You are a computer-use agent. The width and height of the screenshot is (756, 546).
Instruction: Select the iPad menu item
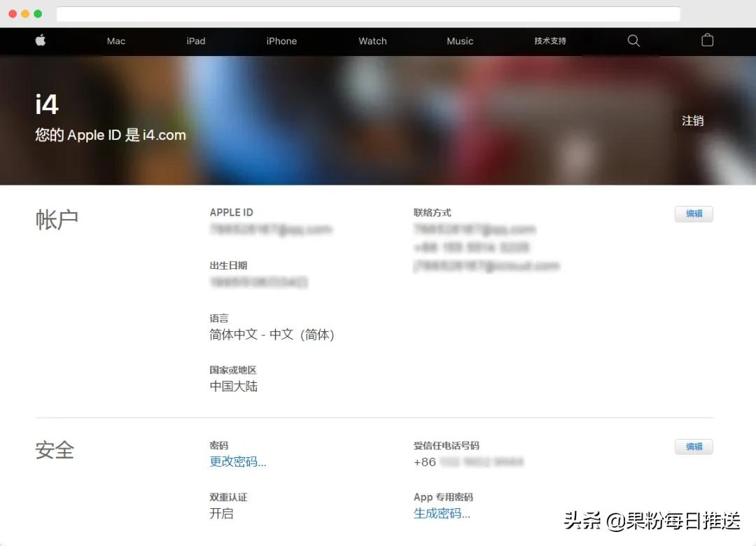click(x=195, y=41)
